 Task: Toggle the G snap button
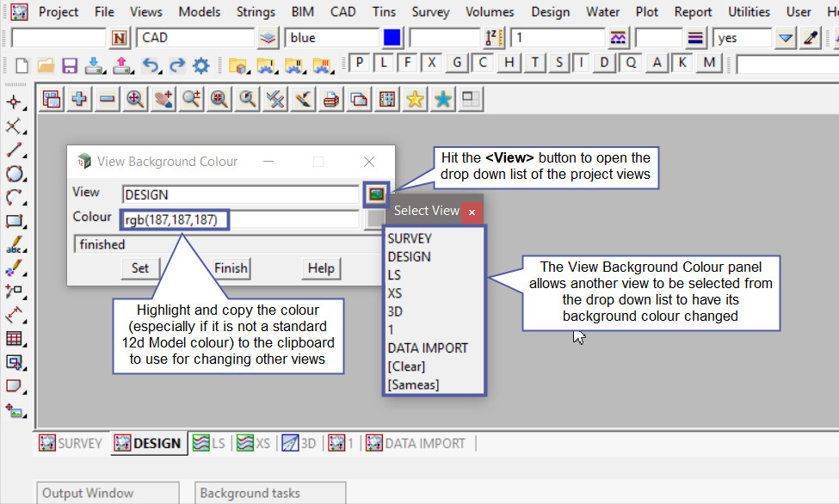pos(457,64)
